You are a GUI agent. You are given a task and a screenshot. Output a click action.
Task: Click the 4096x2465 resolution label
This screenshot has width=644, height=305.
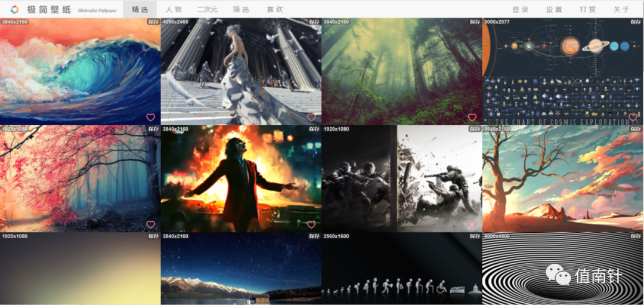point(175,21)
